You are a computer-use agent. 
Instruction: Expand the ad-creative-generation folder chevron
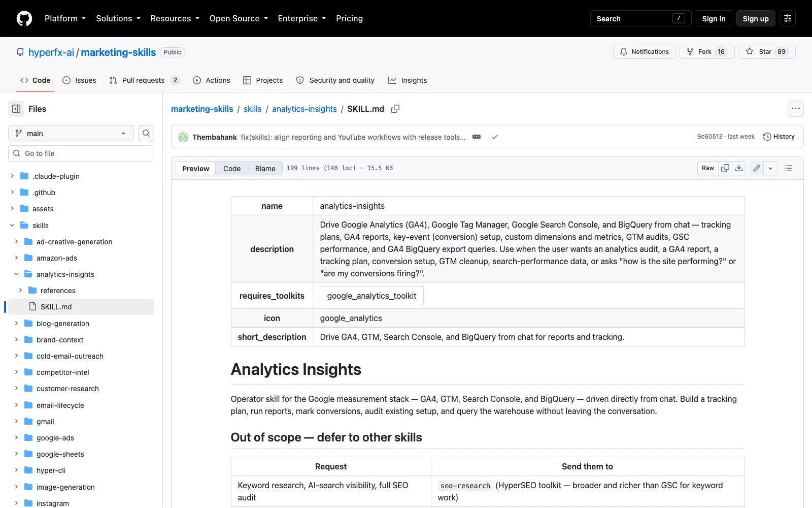point(16,242)
